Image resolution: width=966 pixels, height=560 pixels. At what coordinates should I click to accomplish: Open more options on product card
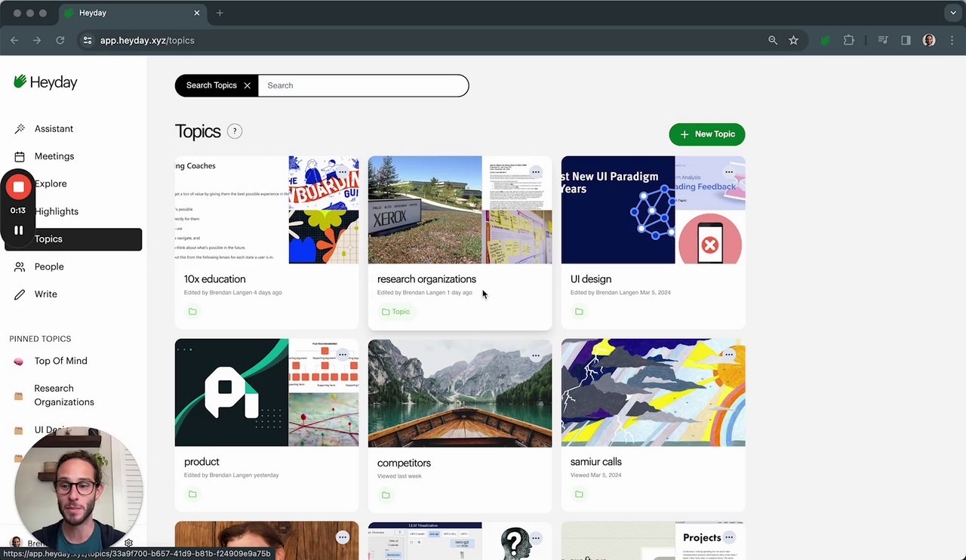343,355
